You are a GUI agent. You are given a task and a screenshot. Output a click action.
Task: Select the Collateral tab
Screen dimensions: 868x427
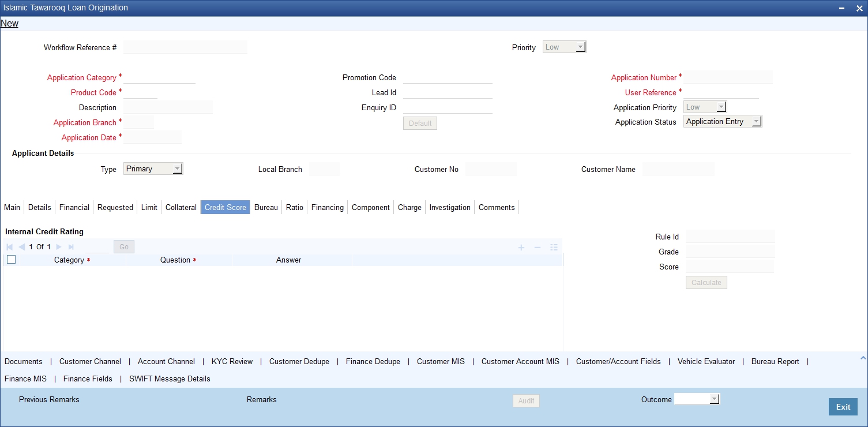[x=181, y=207]
